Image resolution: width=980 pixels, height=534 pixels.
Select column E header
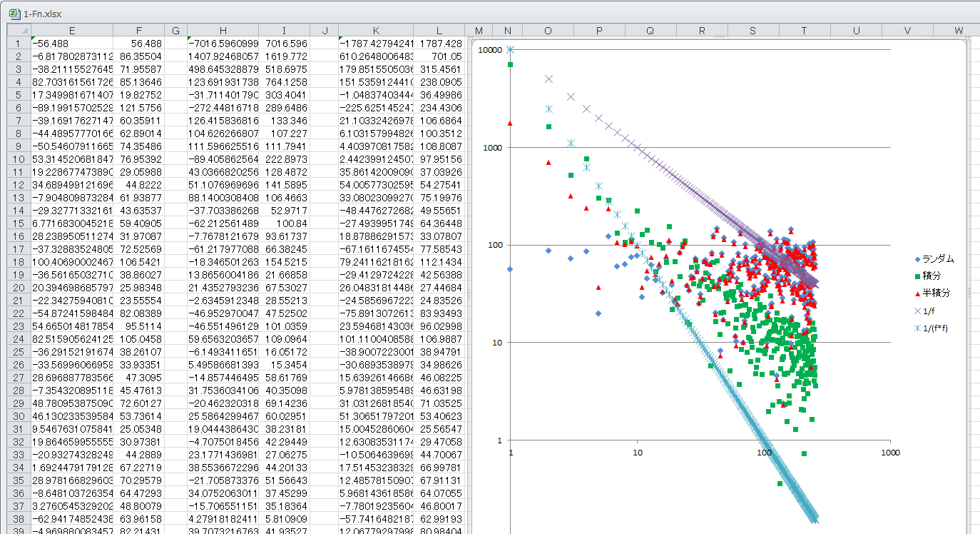[x=71, y=30]
